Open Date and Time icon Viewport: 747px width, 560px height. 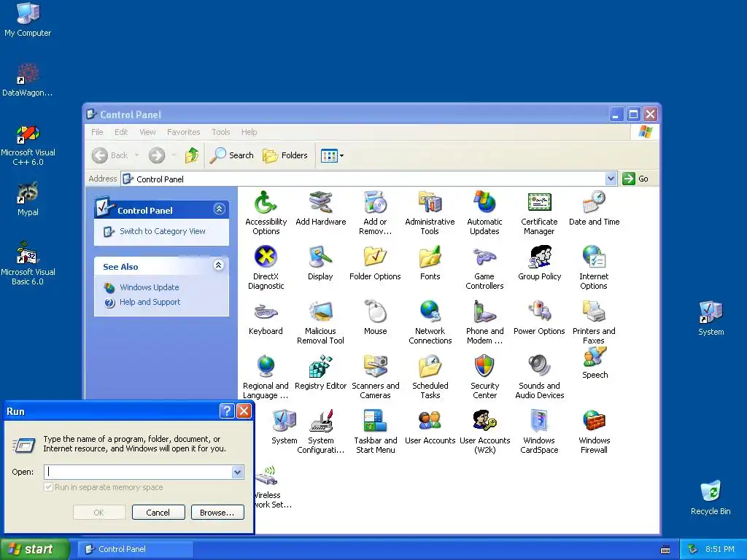(x=594, y=208)
